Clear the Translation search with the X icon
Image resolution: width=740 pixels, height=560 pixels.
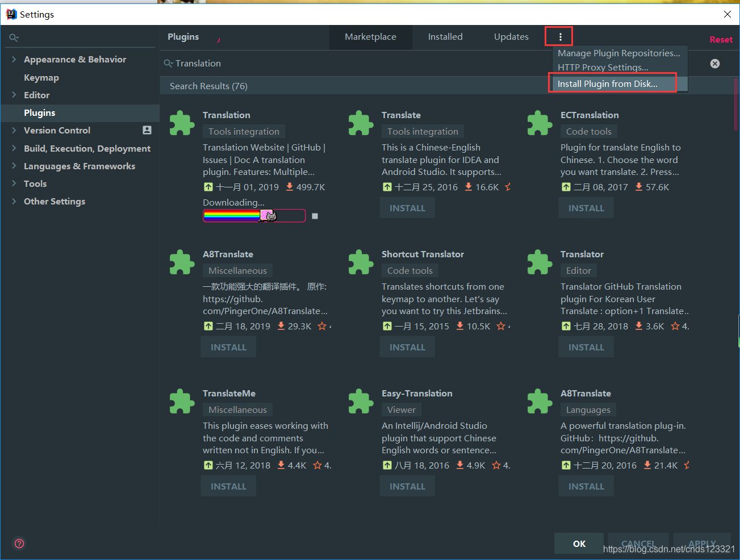pyautogui.click(x=715, y=64)
